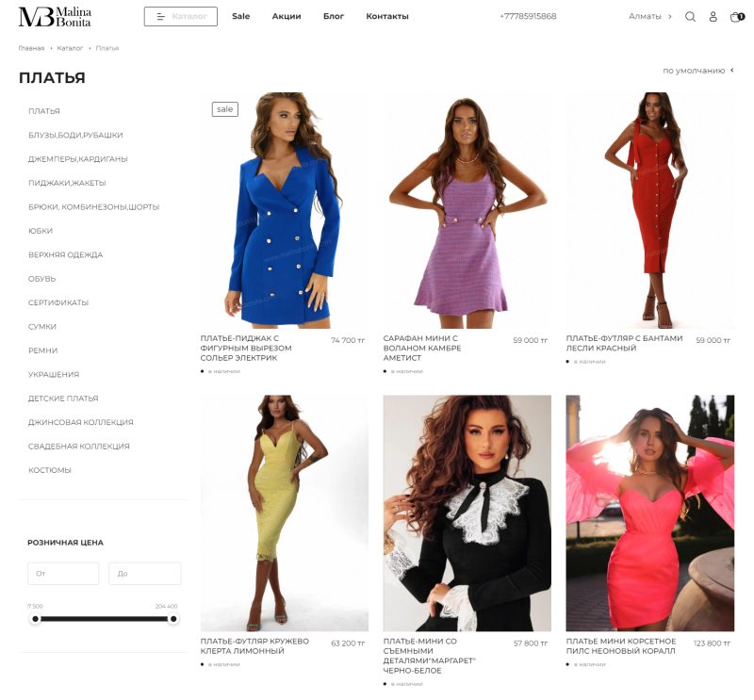The height and width of the screenshot is (700, 754).
Task: Open the по умолчанию sorting dropdown
Action: pyautogui.click(x=698, y=71)
